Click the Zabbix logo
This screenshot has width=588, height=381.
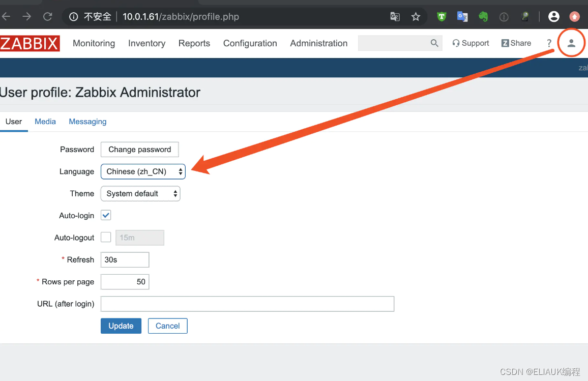[x=30, y=44]
